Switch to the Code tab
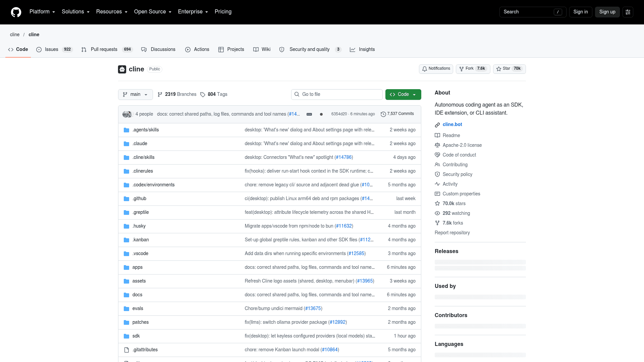 [18, 50]
